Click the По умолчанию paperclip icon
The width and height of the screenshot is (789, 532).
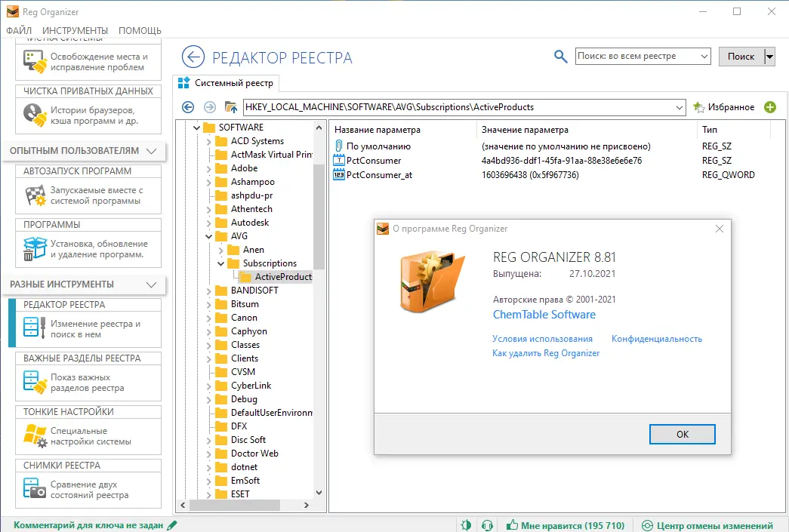339,146
